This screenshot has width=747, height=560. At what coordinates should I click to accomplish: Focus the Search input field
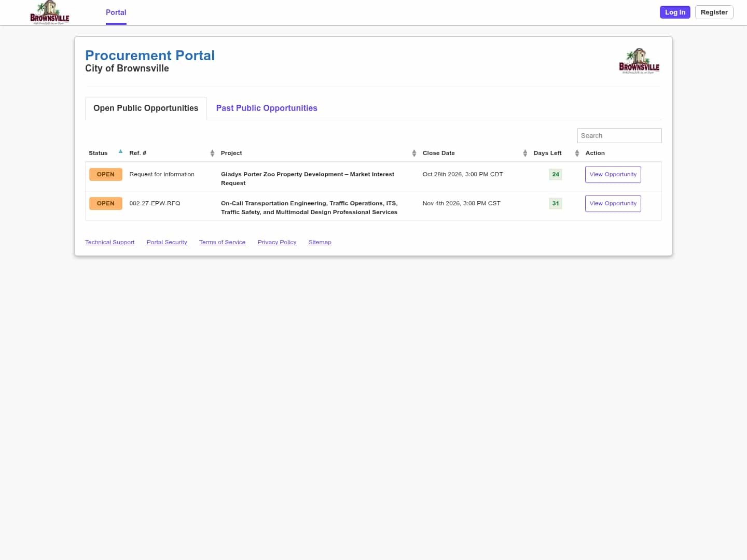pyautogui.click(x=619, y=135)
